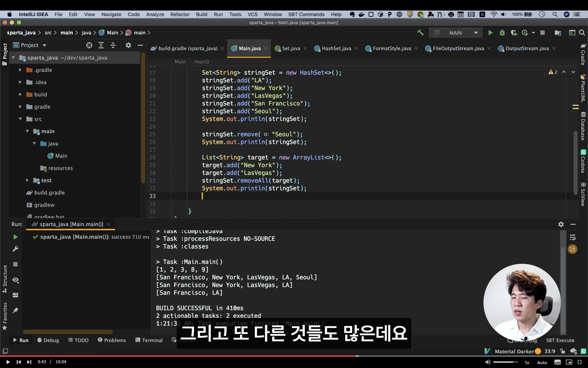Open SciView tool window sidebar

[x=583, y=194]
